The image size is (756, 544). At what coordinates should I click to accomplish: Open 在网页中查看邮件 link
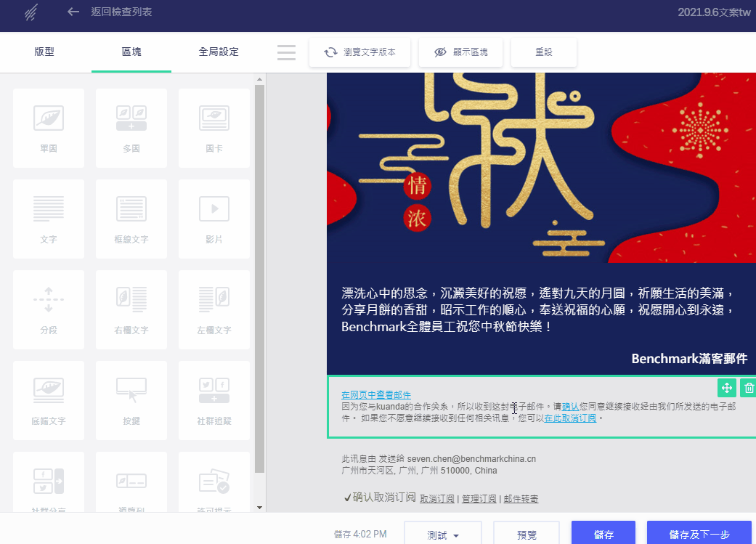[x=376, y=395]
